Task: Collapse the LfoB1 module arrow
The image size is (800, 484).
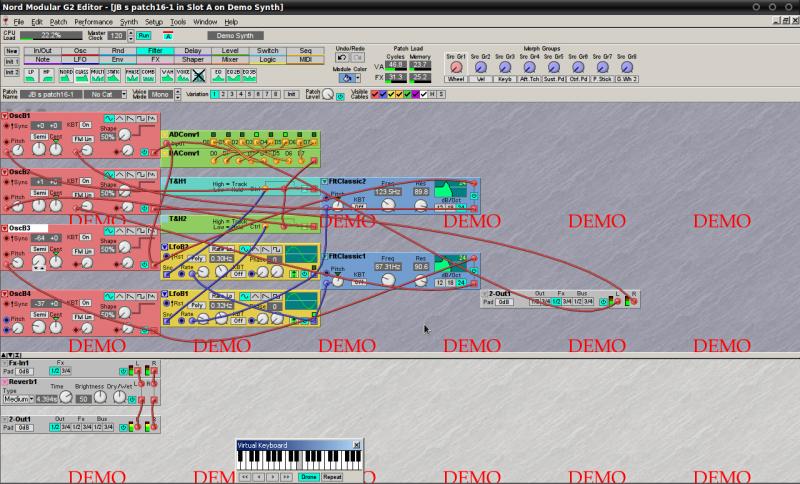Action: (x=165, y=294)
